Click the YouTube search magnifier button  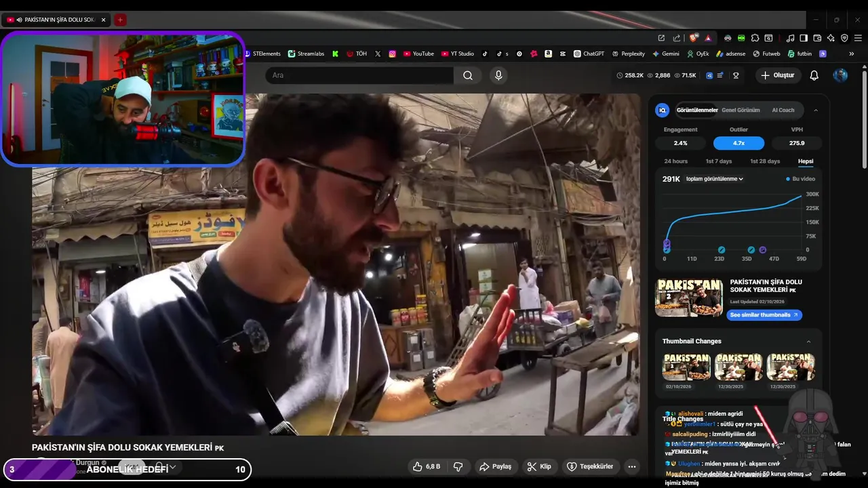[x=468, y=75]
